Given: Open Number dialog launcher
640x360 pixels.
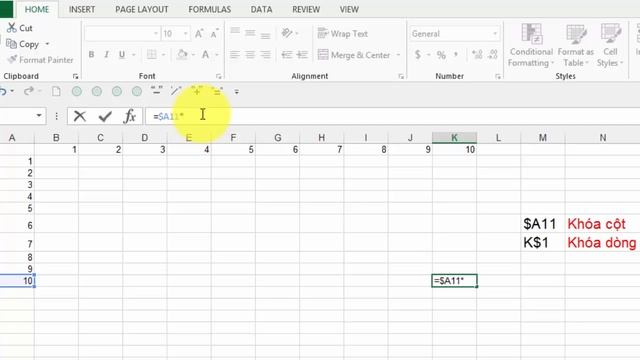Looking at the screenshot, I should [x=498, y=76].
